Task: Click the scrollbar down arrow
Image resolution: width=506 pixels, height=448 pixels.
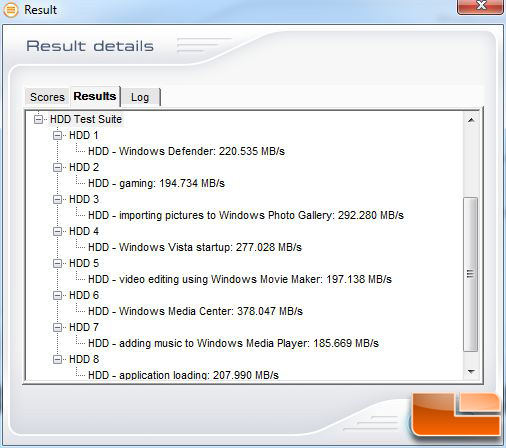Action: click(471, 371)
